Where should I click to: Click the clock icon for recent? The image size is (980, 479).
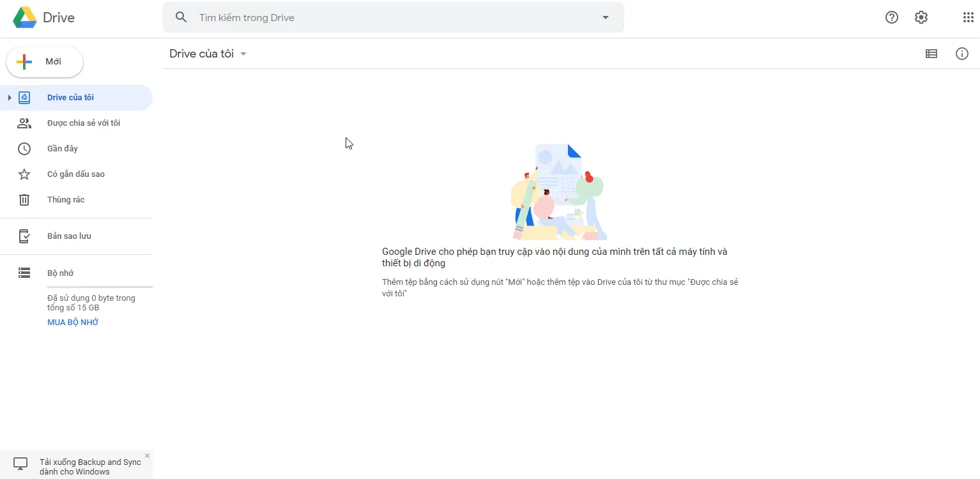click(x=24, y=149)
